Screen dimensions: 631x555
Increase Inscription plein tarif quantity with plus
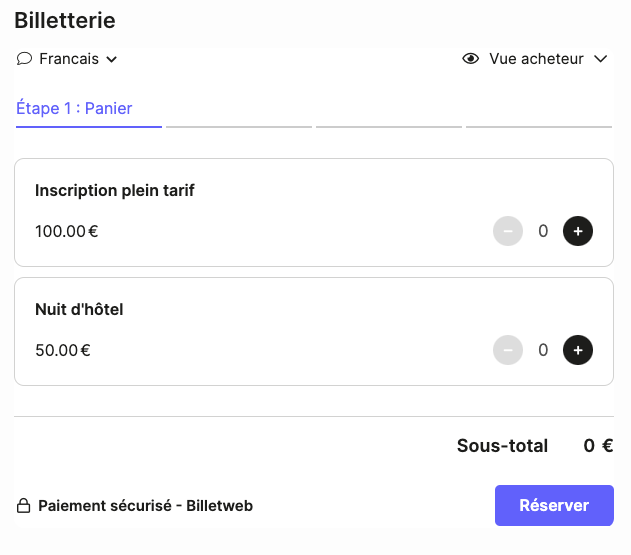(x=578, y=231)
